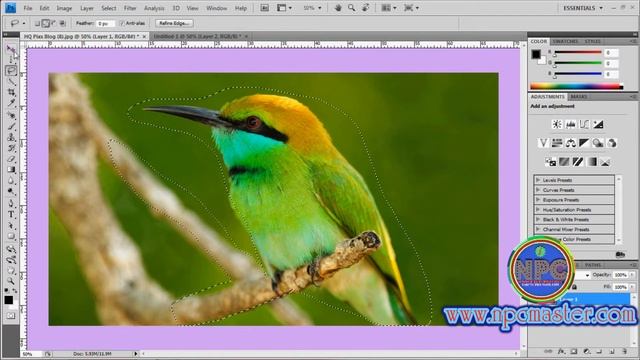Add a Black & White adjustment
The width and height of the screenshot is (640, 360).
click(x=584, y=143)
